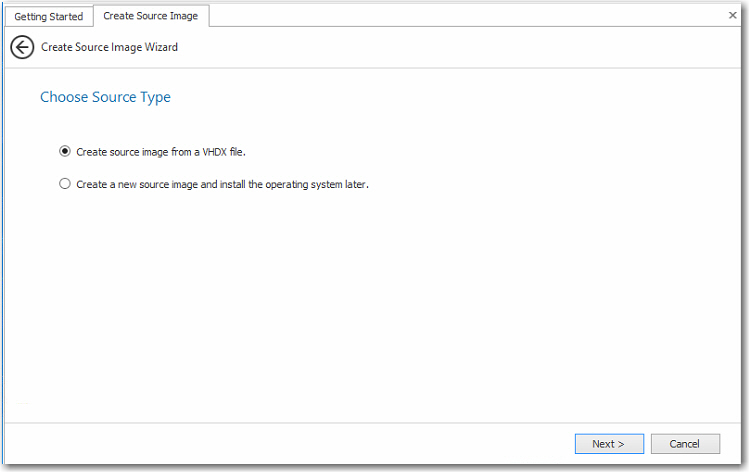This screenshot has width=749, height=472.
Task: Click the 'Choose Source Type' heading
Action: tap(105, 97)
